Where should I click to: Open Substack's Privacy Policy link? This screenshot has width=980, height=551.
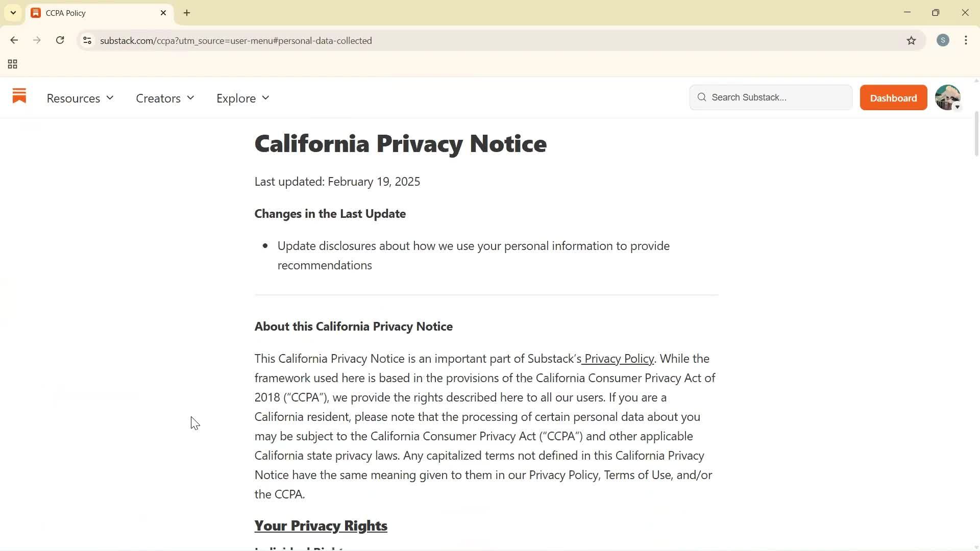point(618,358)
